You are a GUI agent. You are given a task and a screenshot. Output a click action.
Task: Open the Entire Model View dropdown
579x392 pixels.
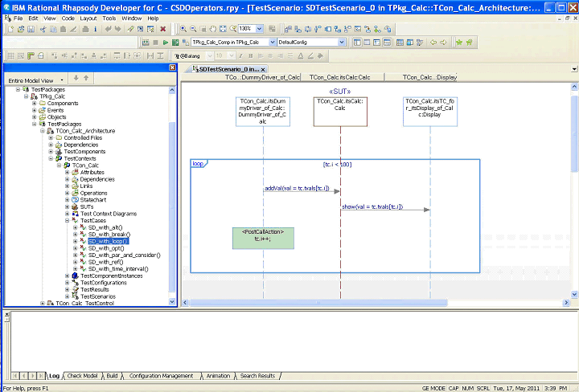coord(62,80)
